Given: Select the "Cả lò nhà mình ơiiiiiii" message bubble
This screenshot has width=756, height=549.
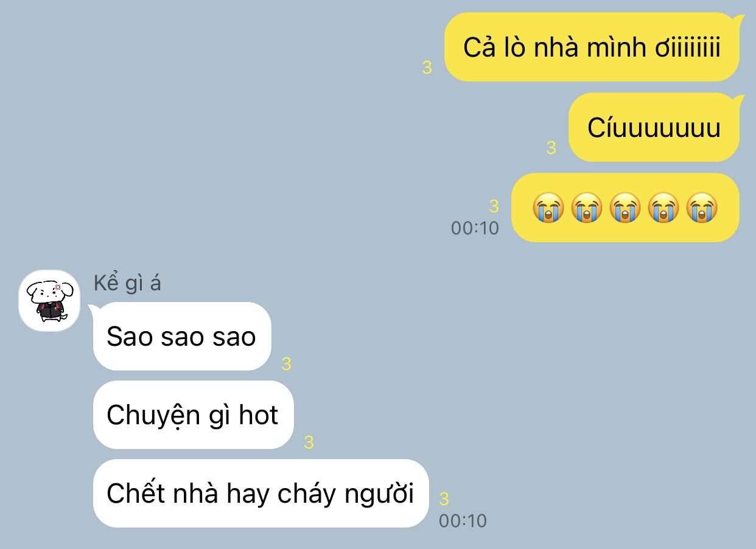Looking at the screenshot, I should 592,47.
